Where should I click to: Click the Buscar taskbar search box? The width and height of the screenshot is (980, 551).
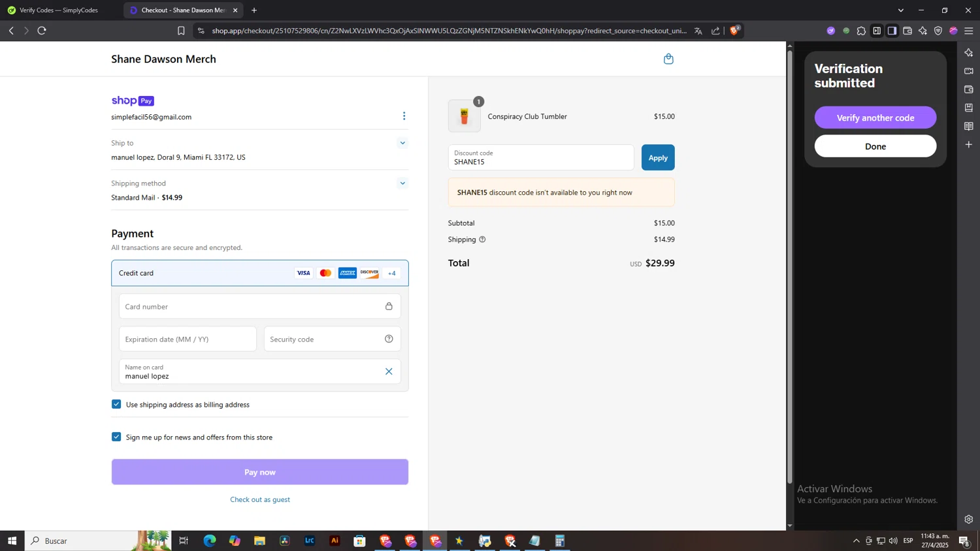98,541
